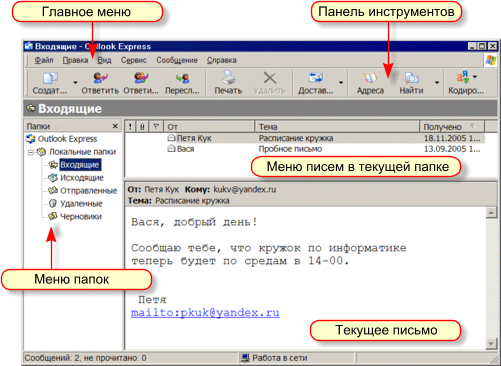The height and width of the screenshot is (366, 501).
Task: Click the Входящие folder banner title
Action: coord(70,109)
